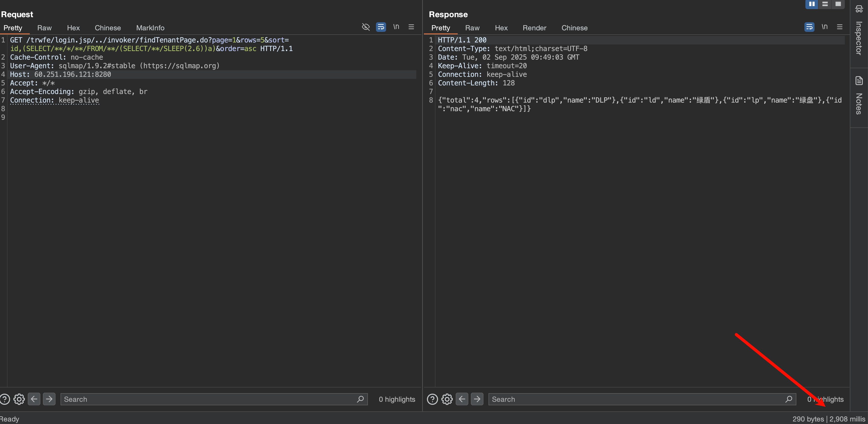Switch to side-by-side split layout
The image size is (868, 424).
812,4
